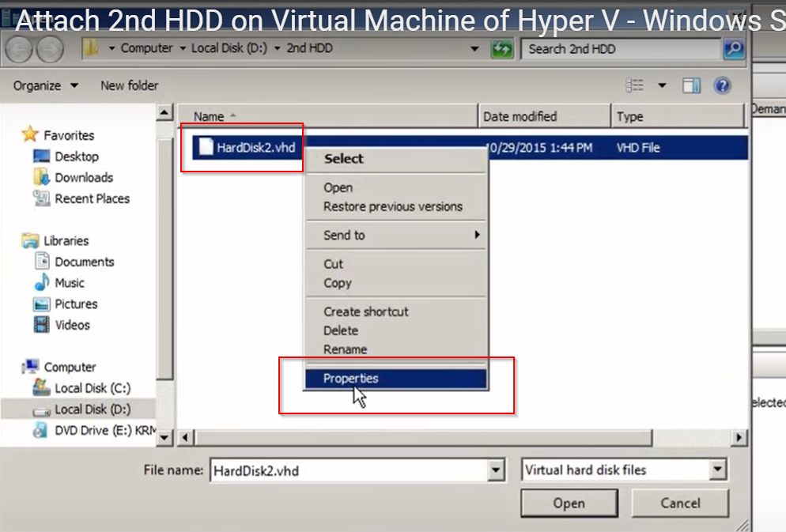Viewport: 786px width, 532px height.
Task: Sort by the Type column header
Action: (677, 116)
